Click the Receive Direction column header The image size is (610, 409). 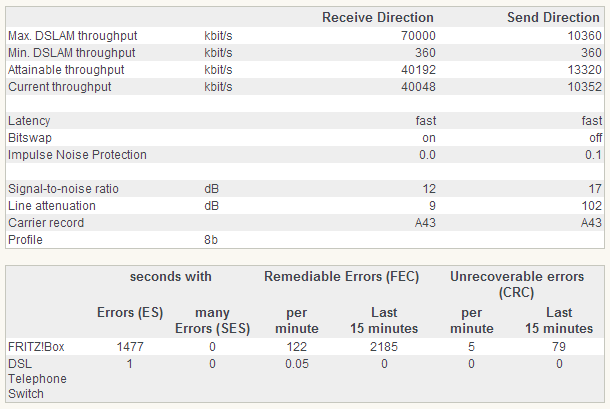pyautogui.click(x=377, y=17)
